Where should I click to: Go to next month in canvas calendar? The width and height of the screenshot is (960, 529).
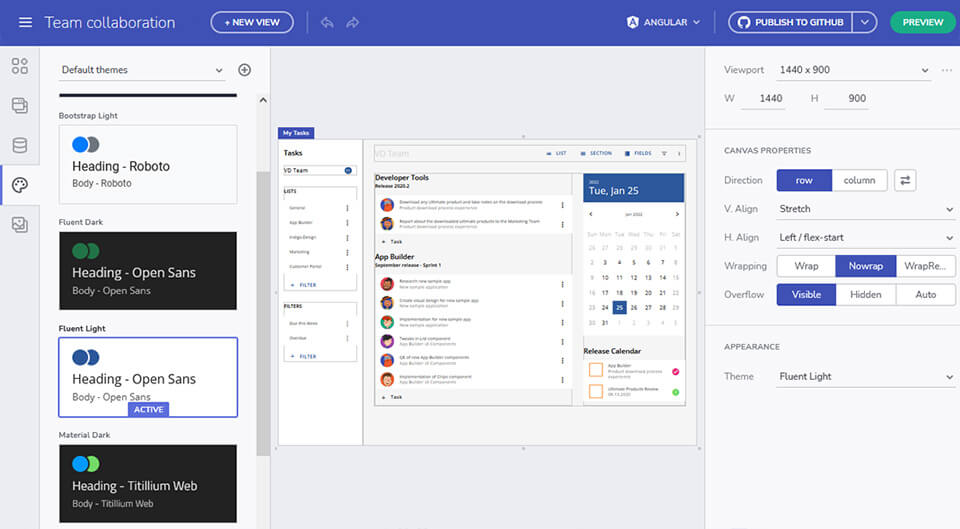[x=677, y=214]
